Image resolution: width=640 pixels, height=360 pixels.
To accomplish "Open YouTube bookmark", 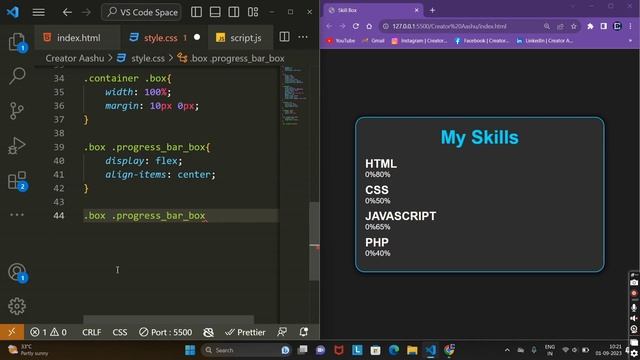I will [341, 40].
